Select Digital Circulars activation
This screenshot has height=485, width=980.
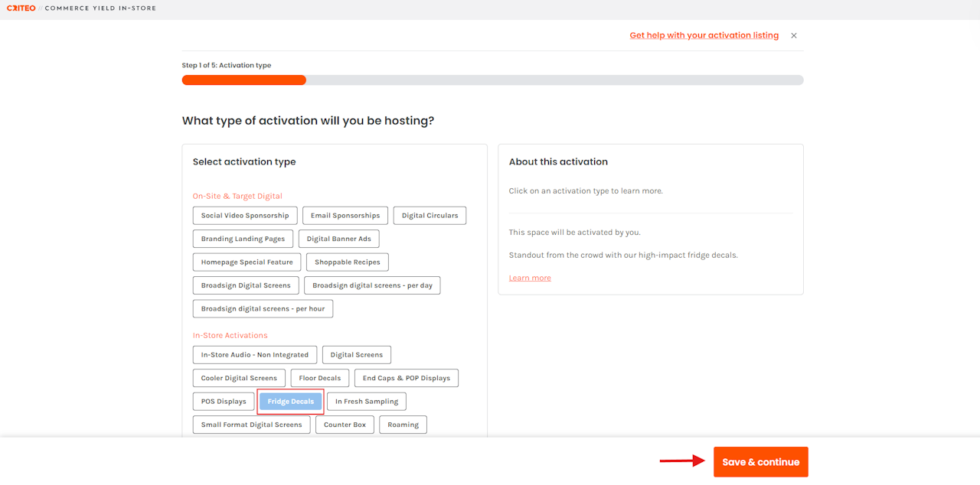[430, 216]
